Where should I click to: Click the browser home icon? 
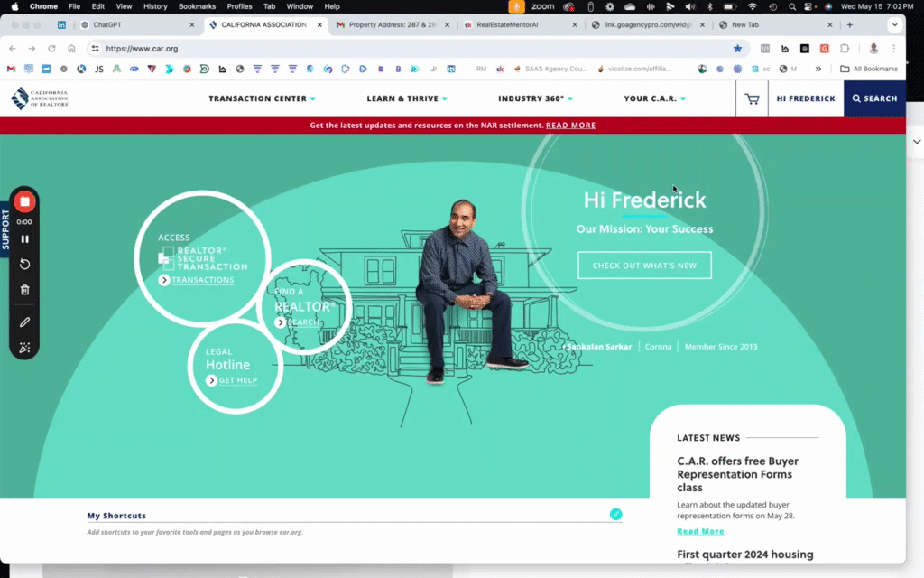pyautogui.click(x=71, y=49)
